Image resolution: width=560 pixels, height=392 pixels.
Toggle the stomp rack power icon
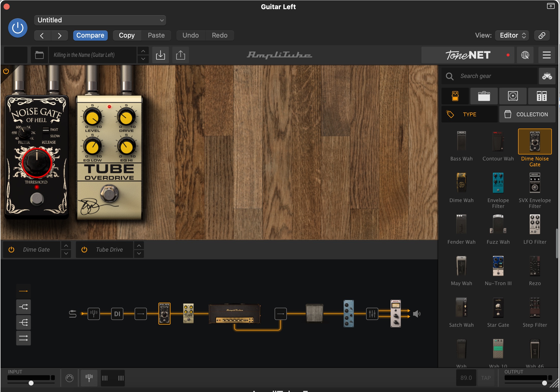click(6, 71)
